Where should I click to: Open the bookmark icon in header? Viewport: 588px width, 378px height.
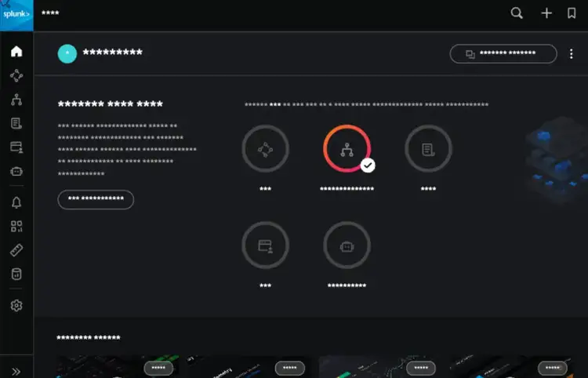pyautogui.click(x=572, y=13)
